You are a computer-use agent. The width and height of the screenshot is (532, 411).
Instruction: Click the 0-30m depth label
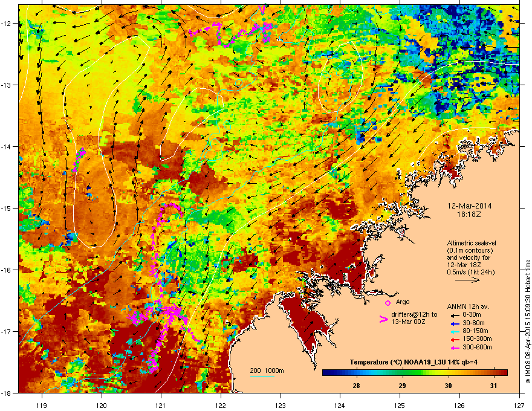(472, 315)
